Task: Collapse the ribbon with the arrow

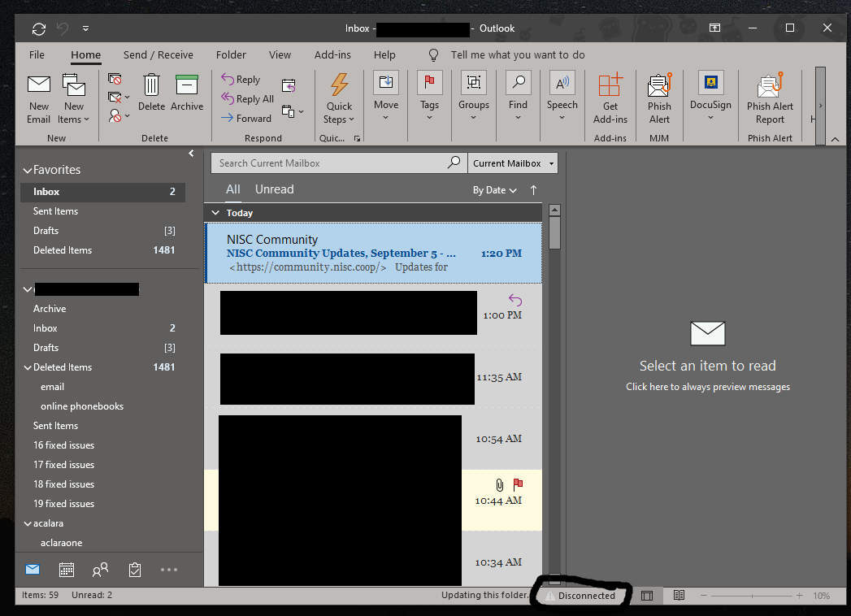Action: (835, 140)
